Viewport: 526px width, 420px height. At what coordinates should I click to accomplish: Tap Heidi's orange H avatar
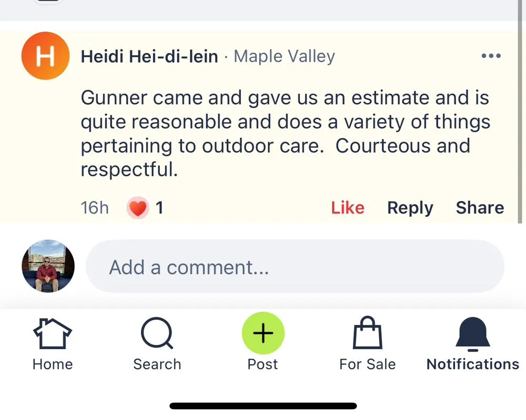click(x=45, y=56)
